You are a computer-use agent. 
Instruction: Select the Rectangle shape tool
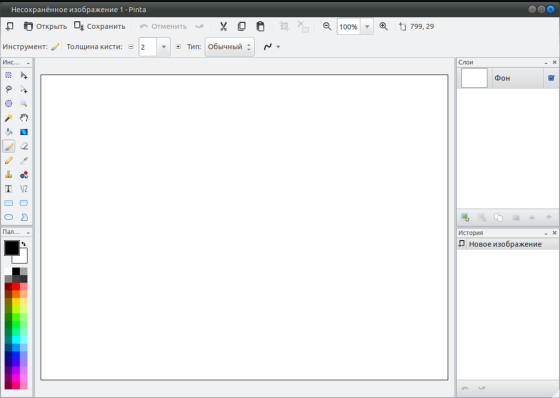point(9,203)
